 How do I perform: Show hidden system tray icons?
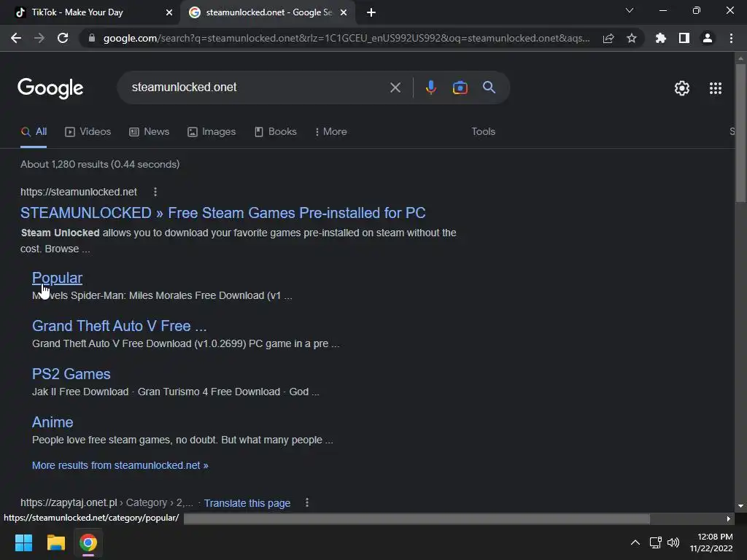[635, 542]
